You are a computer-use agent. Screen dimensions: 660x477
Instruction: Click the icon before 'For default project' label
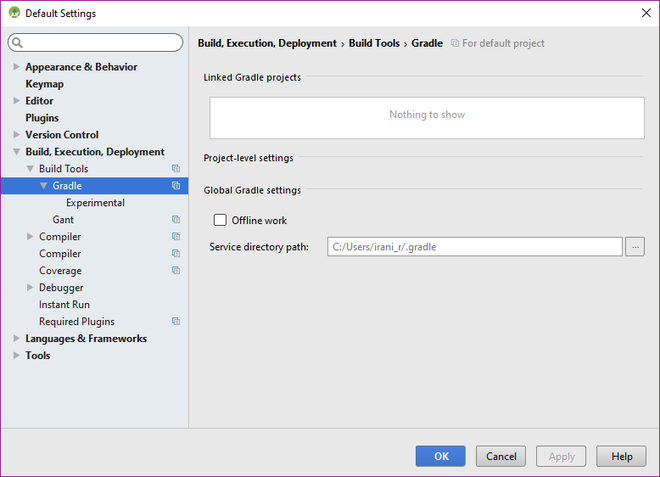(x=455, y=43)
